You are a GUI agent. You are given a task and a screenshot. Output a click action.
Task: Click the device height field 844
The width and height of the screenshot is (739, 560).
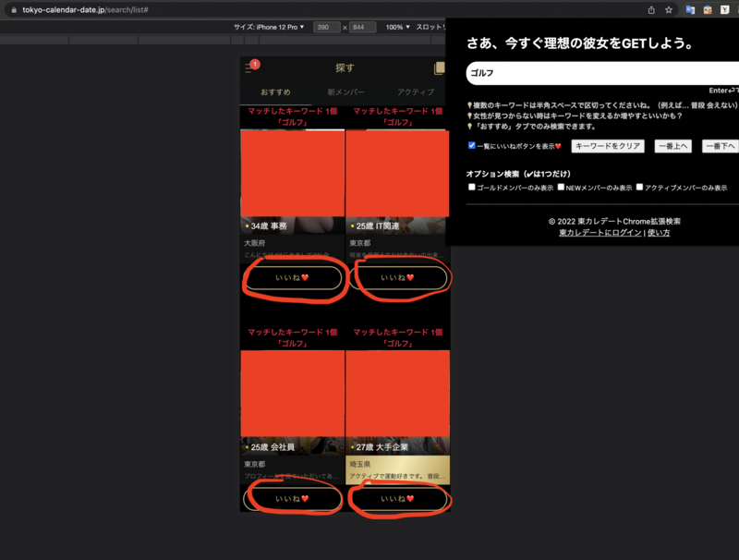[x=362, y=27]
